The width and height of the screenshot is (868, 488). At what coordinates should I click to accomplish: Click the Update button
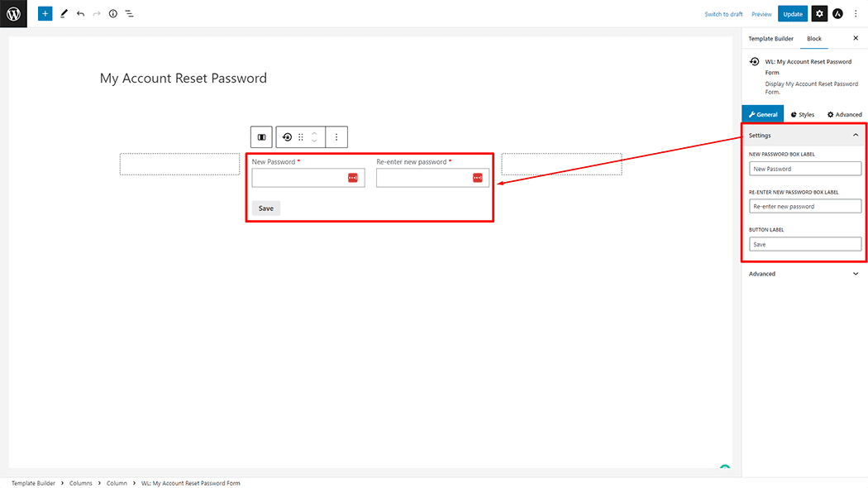tap(793, 14)
